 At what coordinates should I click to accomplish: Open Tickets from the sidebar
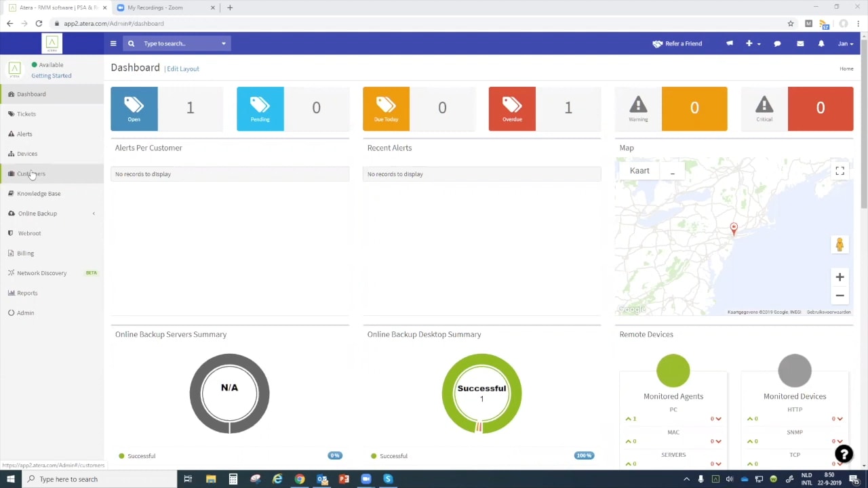pos(26,114)
